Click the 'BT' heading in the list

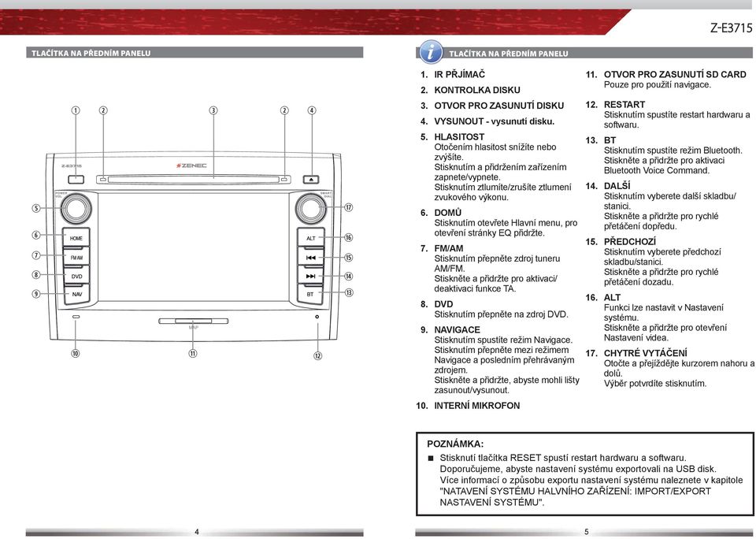pyautogui.click(x=610, y=140)
